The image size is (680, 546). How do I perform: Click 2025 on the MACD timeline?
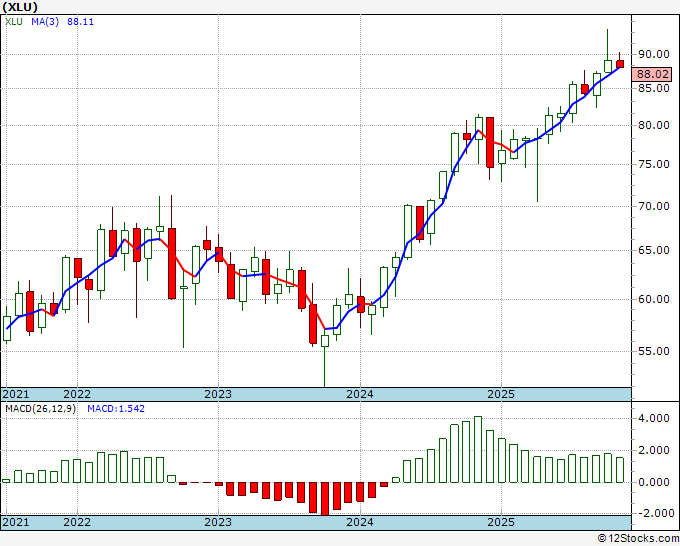501,522
